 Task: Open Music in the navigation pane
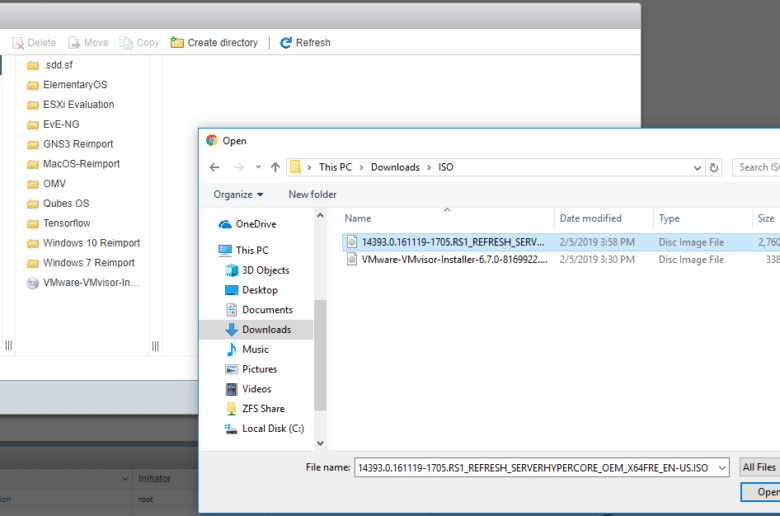[x=247, y=349]
